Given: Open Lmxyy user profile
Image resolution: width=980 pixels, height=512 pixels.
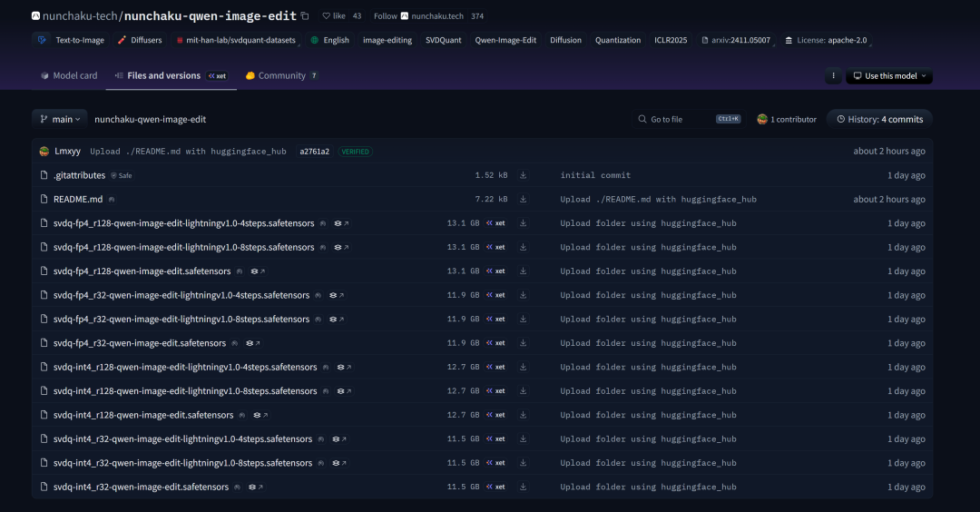Looking at the screenshot, I should pyautogui.click(x=67, y=152).
